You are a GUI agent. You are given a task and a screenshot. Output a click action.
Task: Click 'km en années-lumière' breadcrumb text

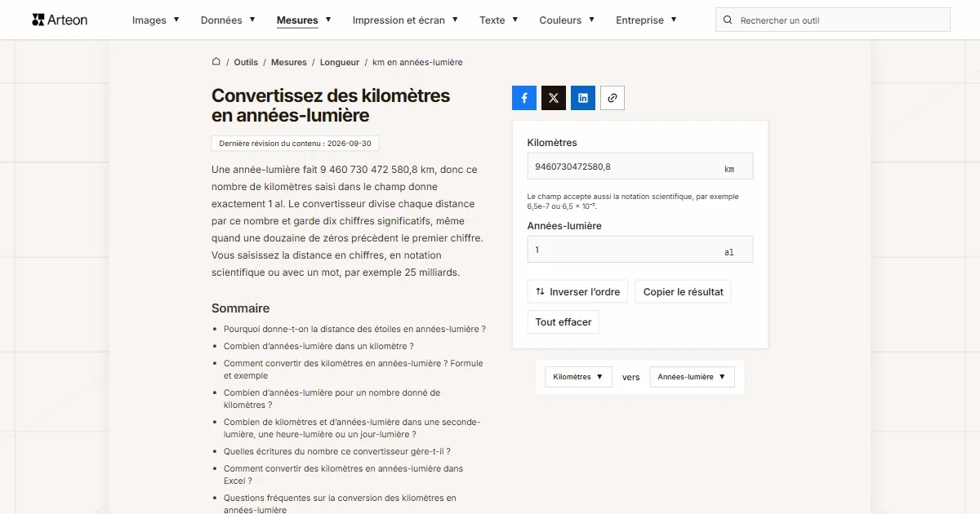pos(417,62)
